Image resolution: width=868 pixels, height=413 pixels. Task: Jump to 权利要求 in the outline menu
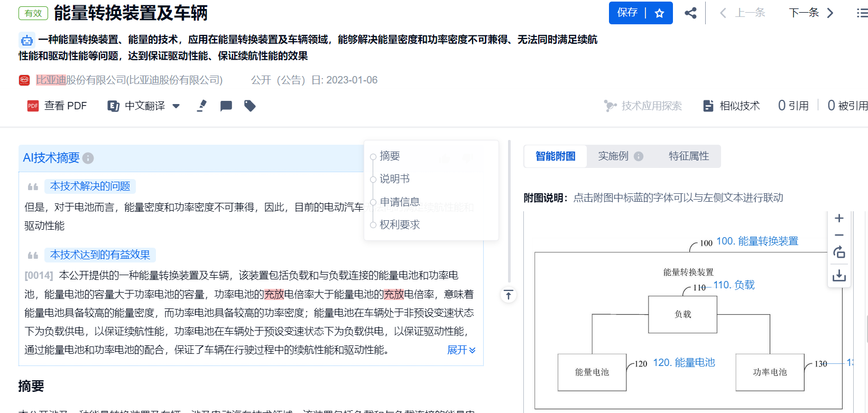click(400, 225)
